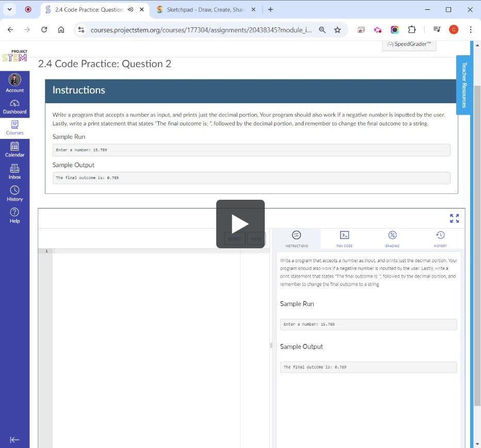This screenshot has width=481, height=448.
Task: Switch to the Run Code tab
Action: (x=344, y=239)
